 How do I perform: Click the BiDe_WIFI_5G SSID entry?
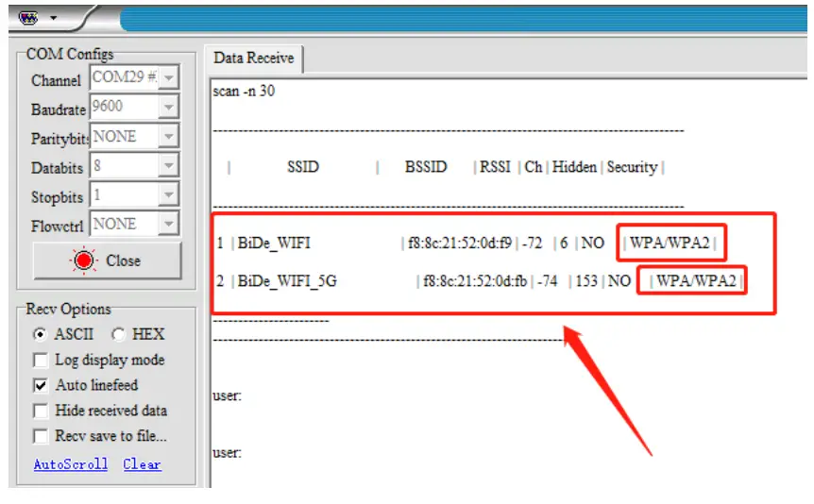tap(287, 281)
